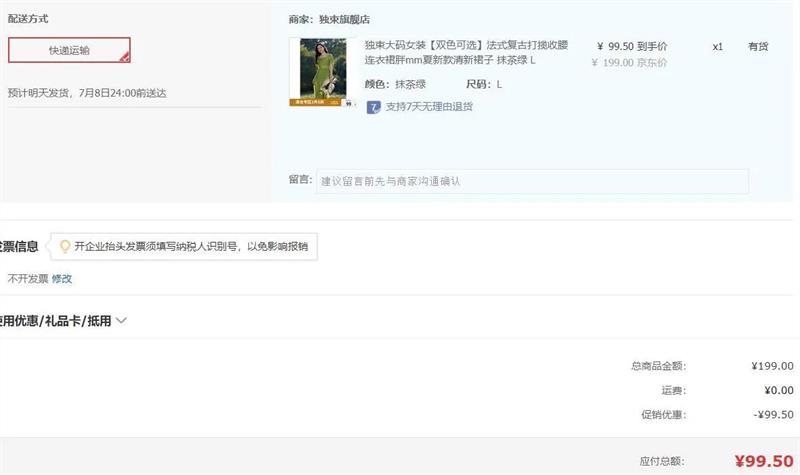
Task: Click the 尺码: L attribute
Action: (484, 84)
